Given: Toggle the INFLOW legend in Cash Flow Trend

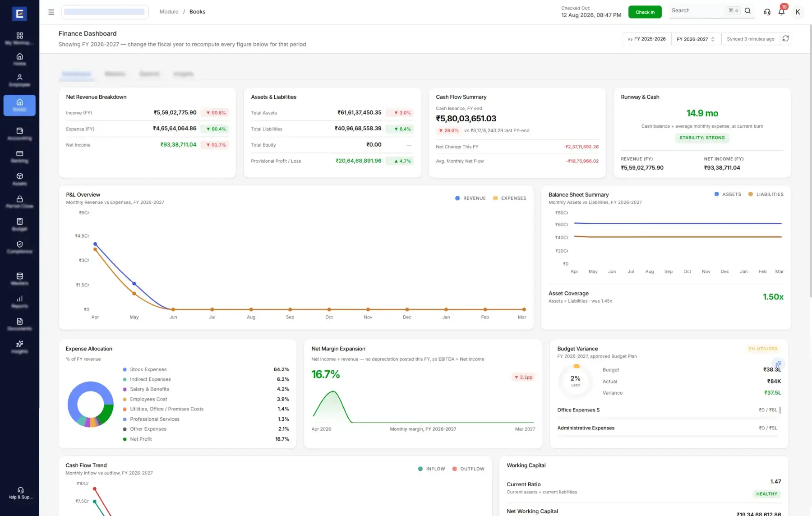Looking at the screenshot, I should [x=431, y=469].
